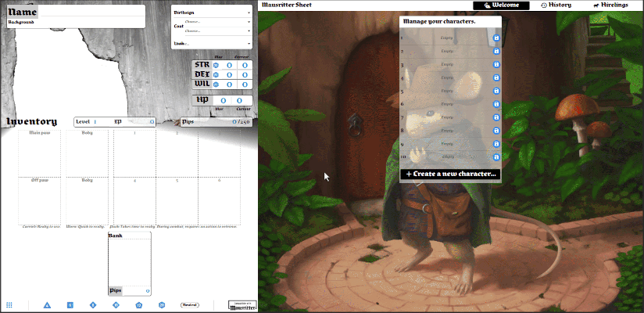The image size is (644, 313).
Task: Switch to the Welcome tab
Action: point(501,5)
